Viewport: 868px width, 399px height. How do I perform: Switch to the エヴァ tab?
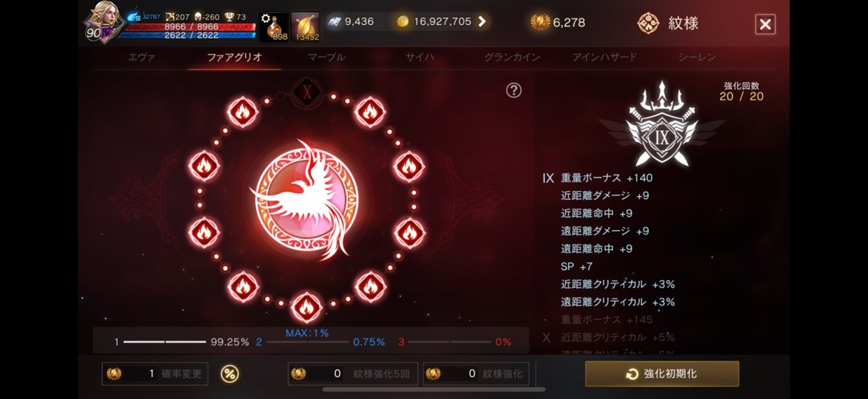[142, 57]
